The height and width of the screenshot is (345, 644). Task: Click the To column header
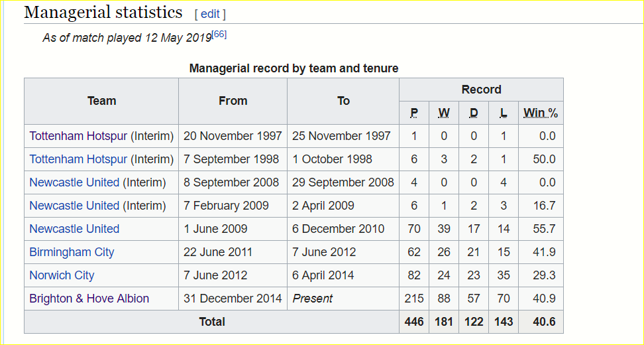(343, 101)
